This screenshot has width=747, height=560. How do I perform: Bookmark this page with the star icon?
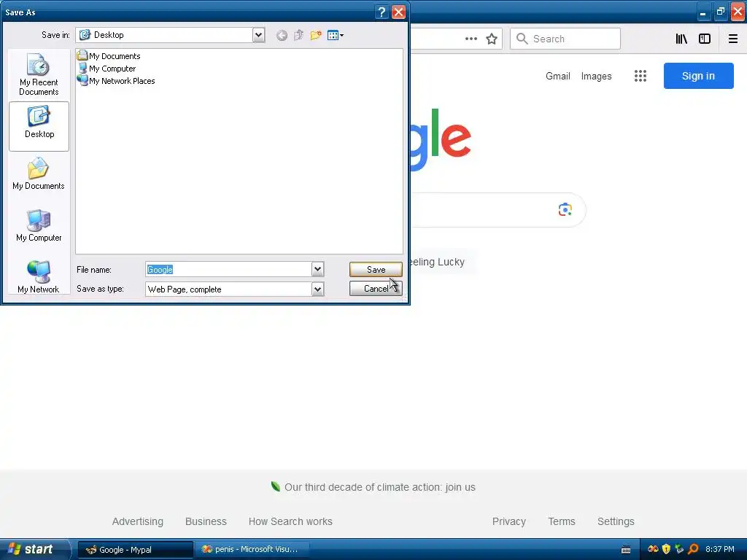(x=492, y=39)
